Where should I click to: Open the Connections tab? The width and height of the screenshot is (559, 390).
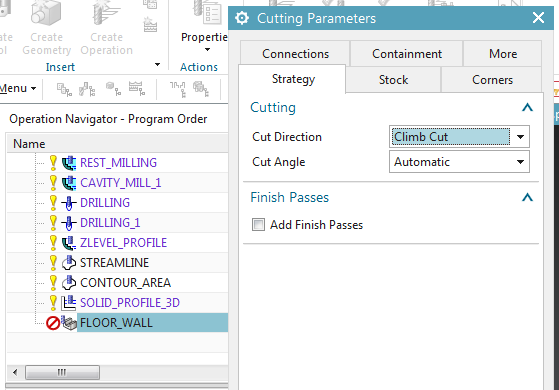click(x=295, y=53)
